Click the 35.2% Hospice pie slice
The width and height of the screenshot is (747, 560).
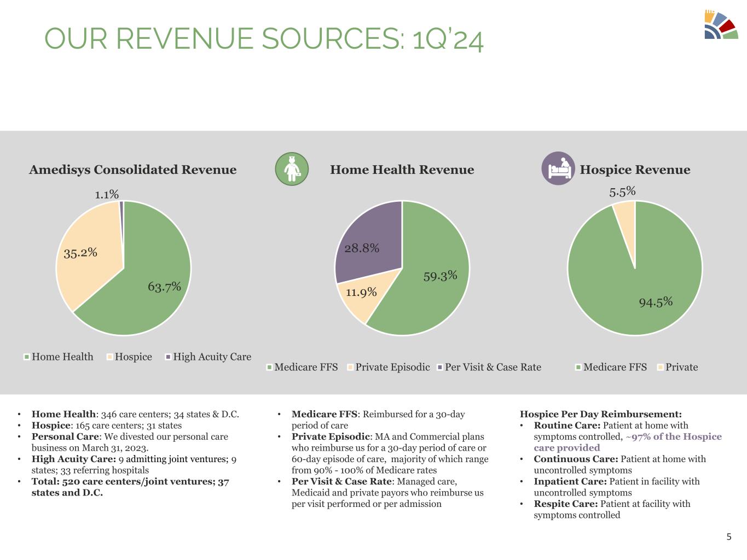(88, 257)
